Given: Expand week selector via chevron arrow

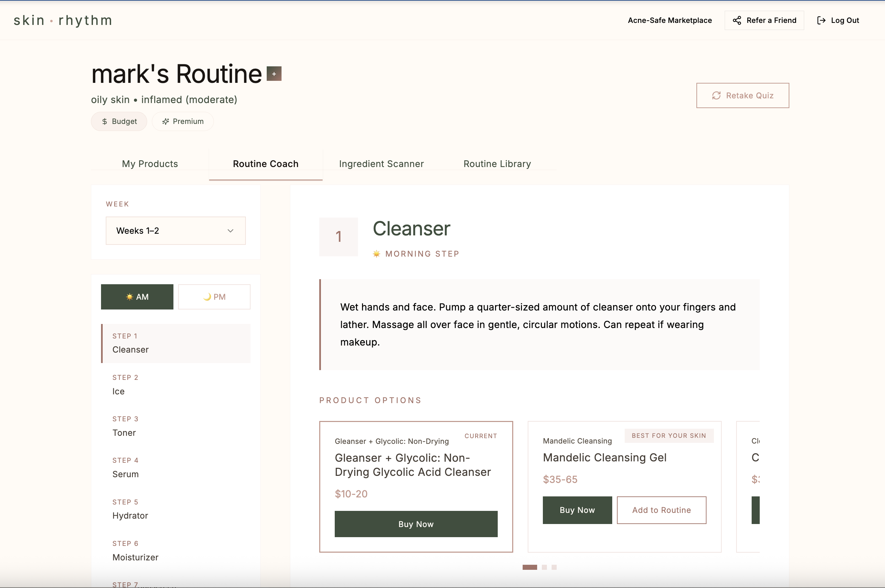Looking at the screenshot, I should pos(230,231).
